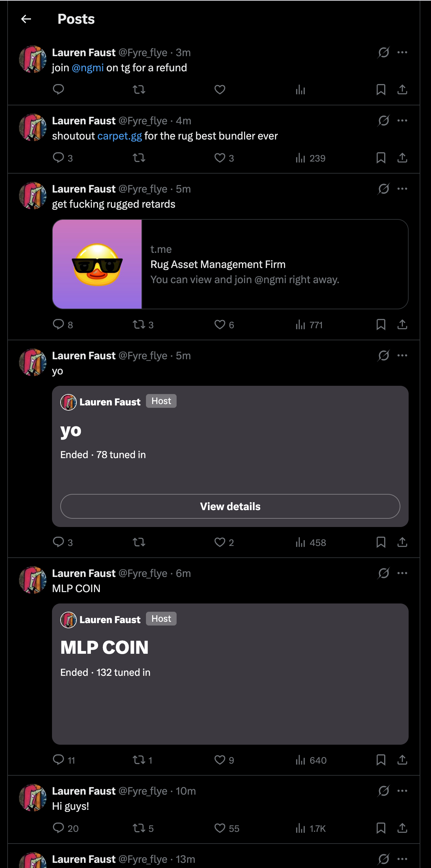Click View details on the 'yo' space

click(x=230, y=506)
